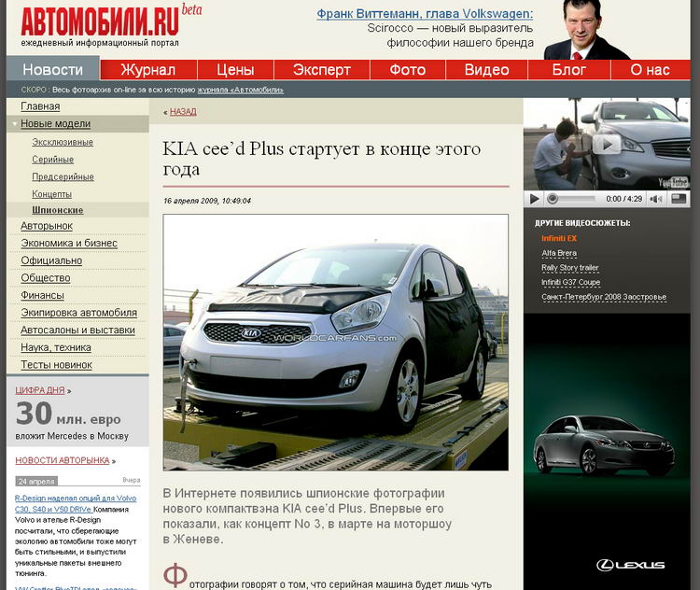The width and height of the screenshot is (700, 590).
Task: Collapse the Новые модели section arrow
Action: click(x=14, y=124)
